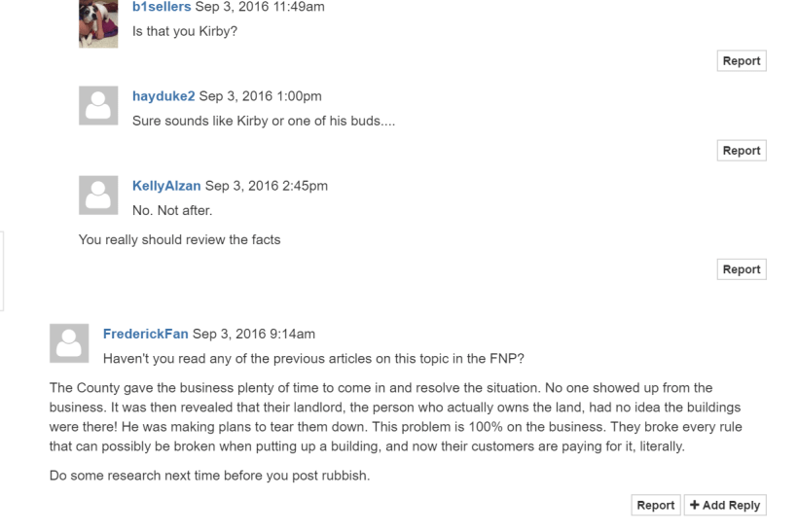Click the b1sellers profile photo

coord(98,23)
